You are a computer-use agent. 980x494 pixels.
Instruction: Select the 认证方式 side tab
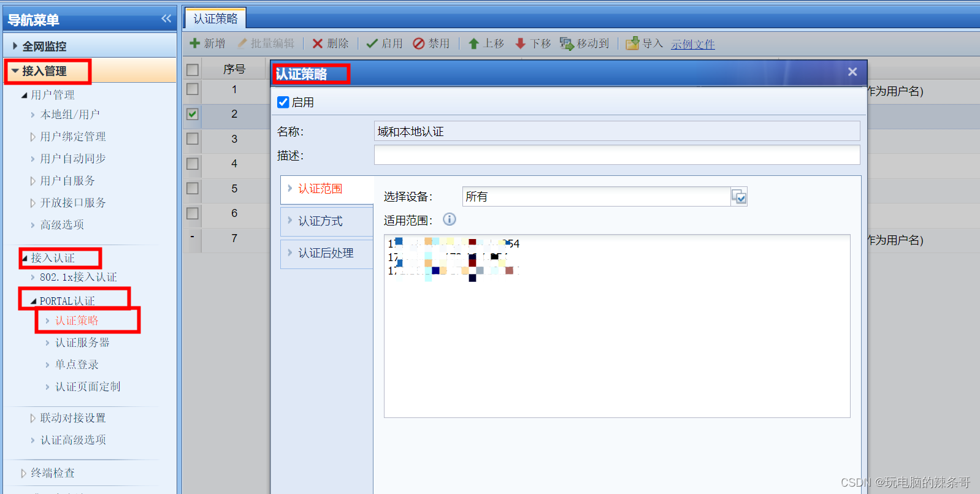[327, 221]
